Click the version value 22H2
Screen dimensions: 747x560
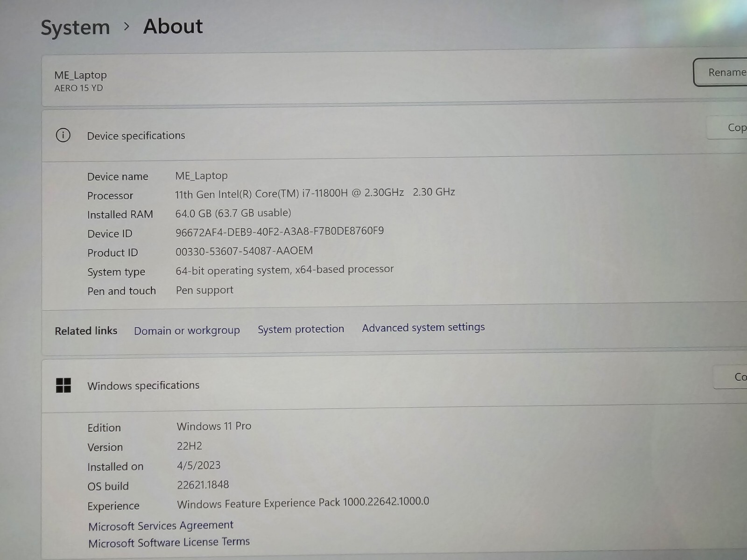[189, 446]
